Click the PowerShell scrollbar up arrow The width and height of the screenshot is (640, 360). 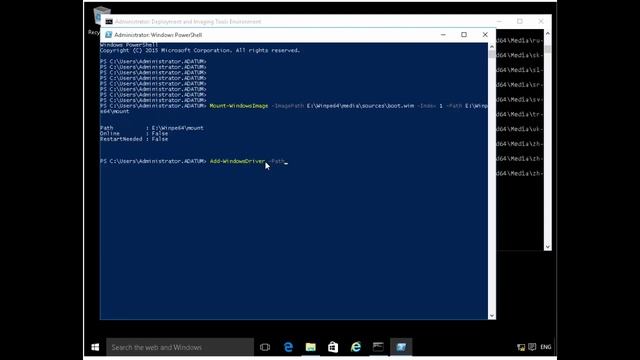coord(492,47)
